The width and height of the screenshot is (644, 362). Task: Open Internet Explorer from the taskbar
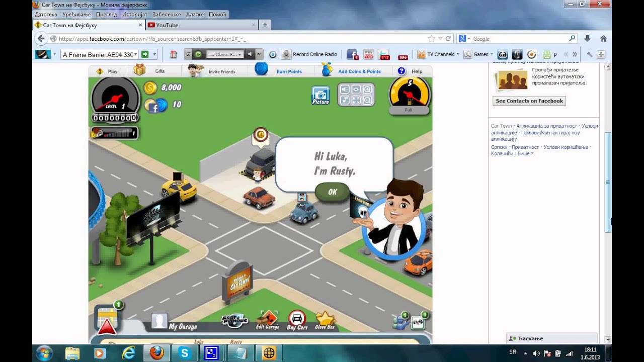pos(129,353)
